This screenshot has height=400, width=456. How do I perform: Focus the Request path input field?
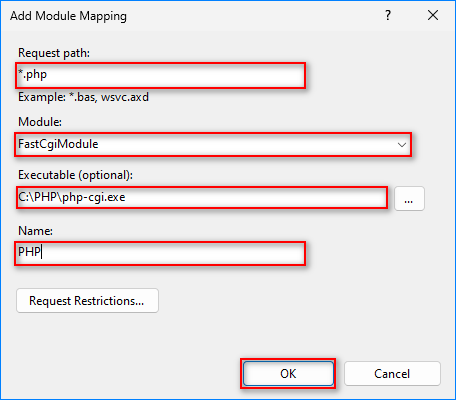click(160, 75)
